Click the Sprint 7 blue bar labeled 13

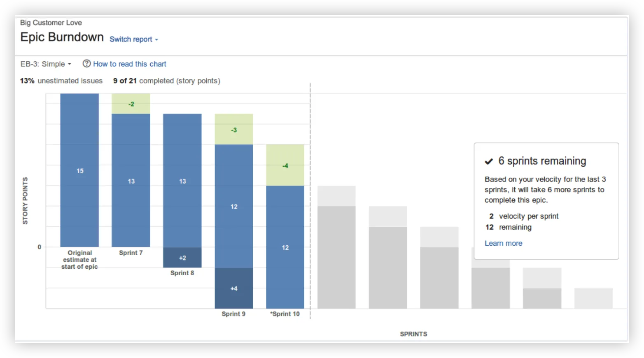pos(131,180)
